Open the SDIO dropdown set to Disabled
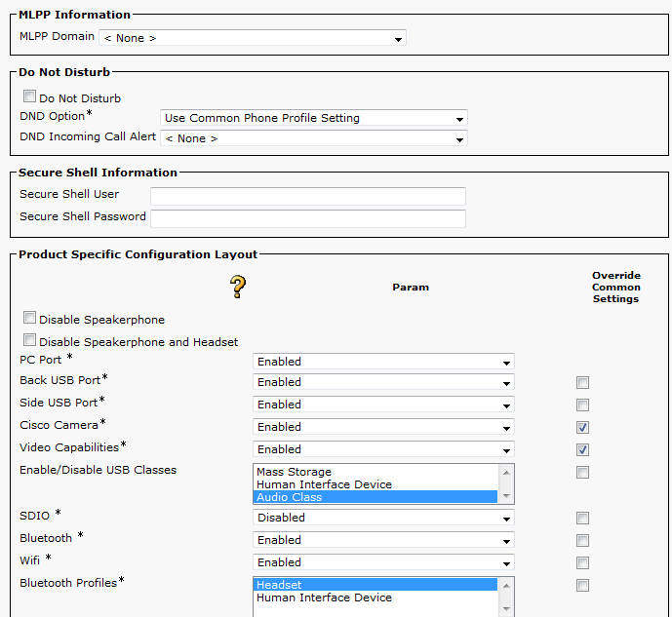This screenshot has height=617, width=672. tap(382, 518)
